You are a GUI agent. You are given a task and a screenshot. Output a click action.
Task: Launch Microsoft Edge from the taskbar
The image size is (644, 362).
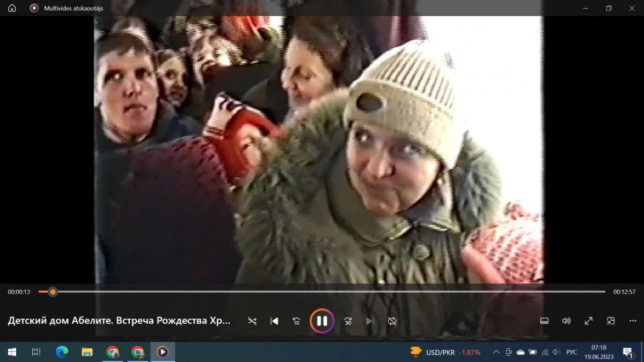pos(62,352)
